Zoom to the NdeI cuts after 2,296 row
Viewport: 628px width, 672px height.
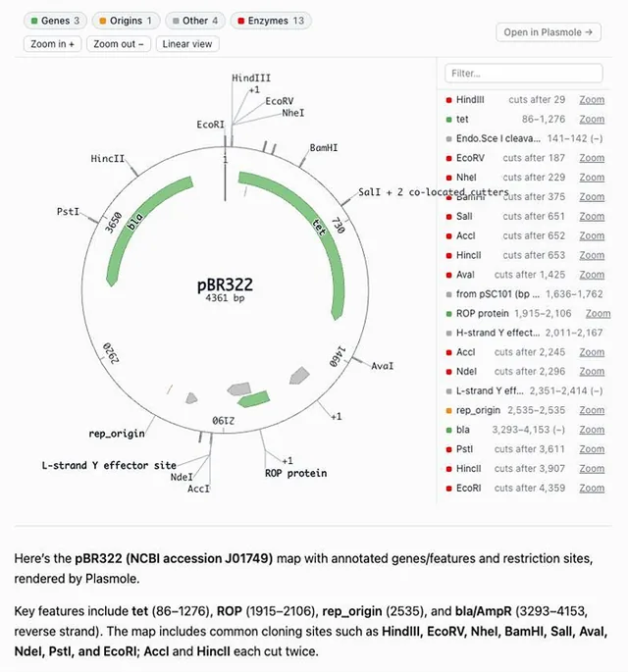(592, 371)
